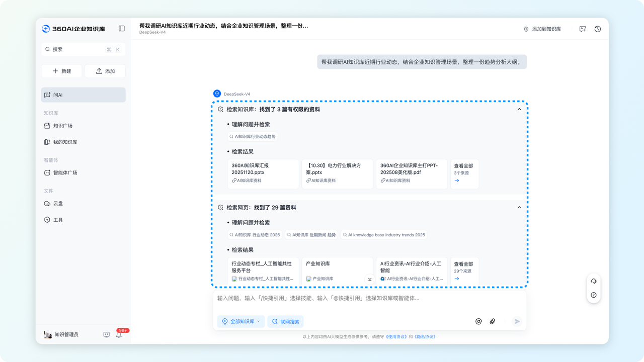This screenshot has height=362, width=644.
Task: Open the new conversation icon in header
Action: coord(583,29)
